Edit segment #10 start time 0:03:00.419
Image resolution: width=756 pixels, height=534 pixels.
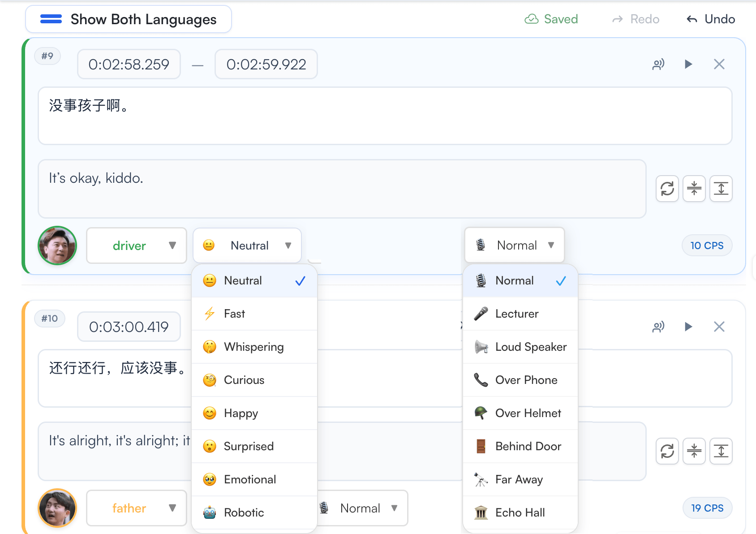pos(129,327)
